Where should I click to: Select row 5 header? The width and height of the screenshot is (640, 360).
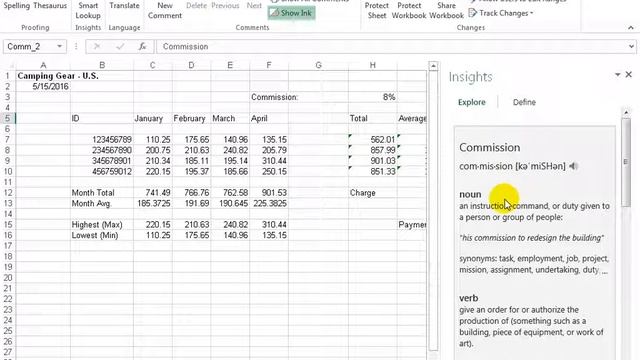(x=7, y=118)
